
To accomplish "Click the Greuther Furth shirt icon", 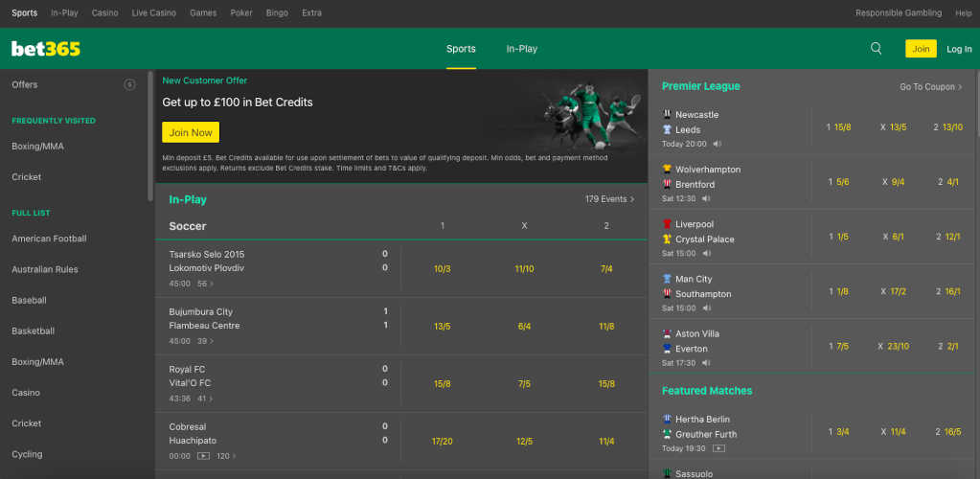I will click(667, 434).
